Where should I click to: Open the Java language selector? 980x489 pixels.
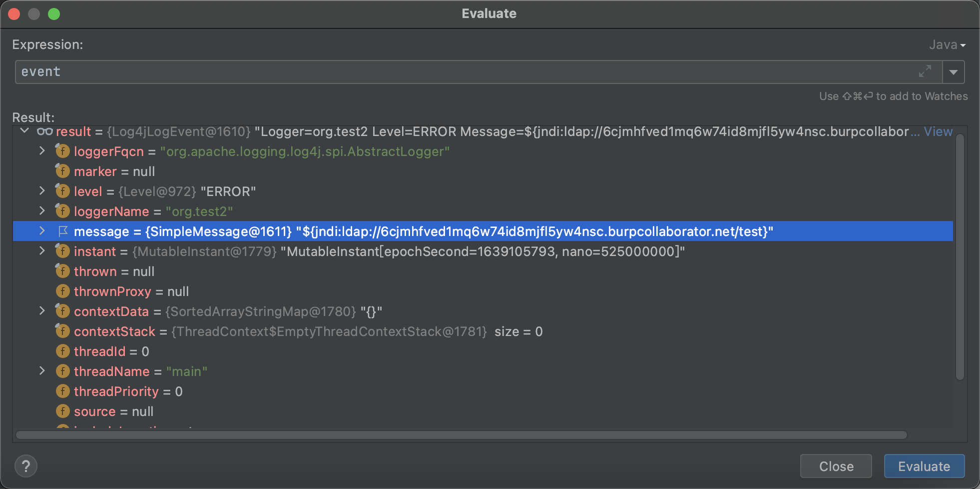click(947, 44)
